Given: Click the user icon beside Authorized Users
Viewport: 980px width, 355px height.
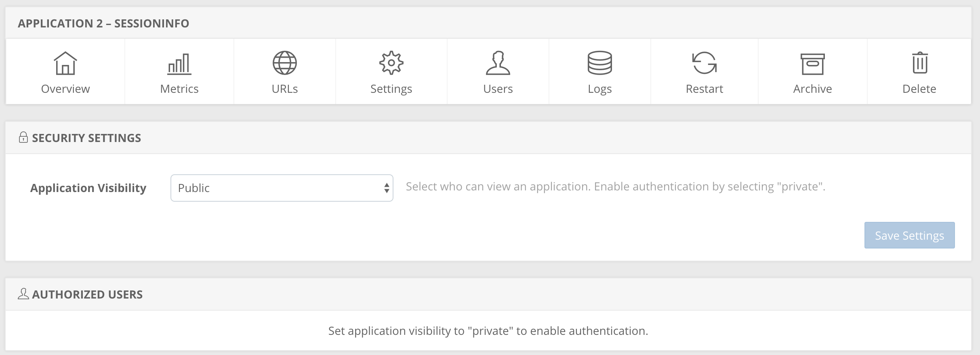Looking at the screenshot, I should point(23,294).
